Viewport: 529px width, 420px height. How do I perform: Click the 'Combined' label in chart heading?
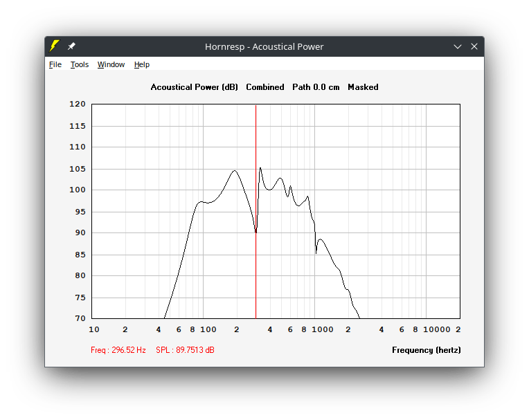click(264, 87)
